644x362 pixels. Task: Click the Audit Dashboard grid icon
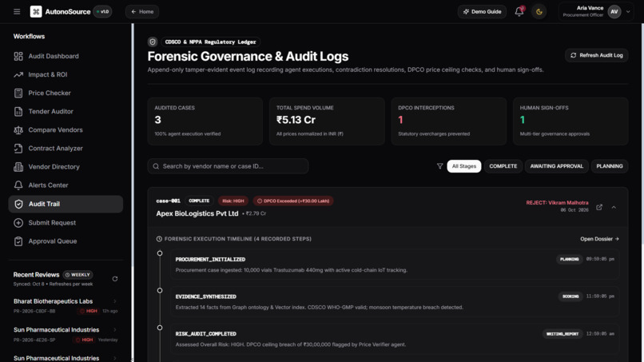pos(18,56)
